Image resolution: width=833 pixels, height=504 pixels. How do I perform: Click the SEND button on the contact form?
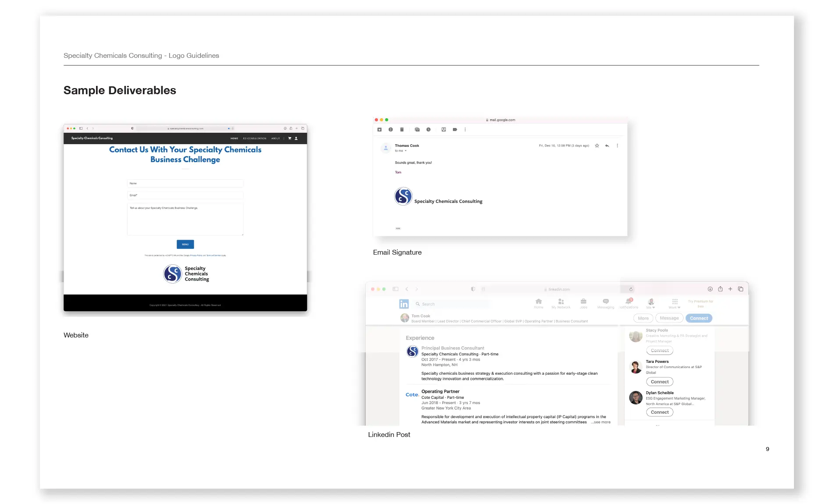pos(185,245)
